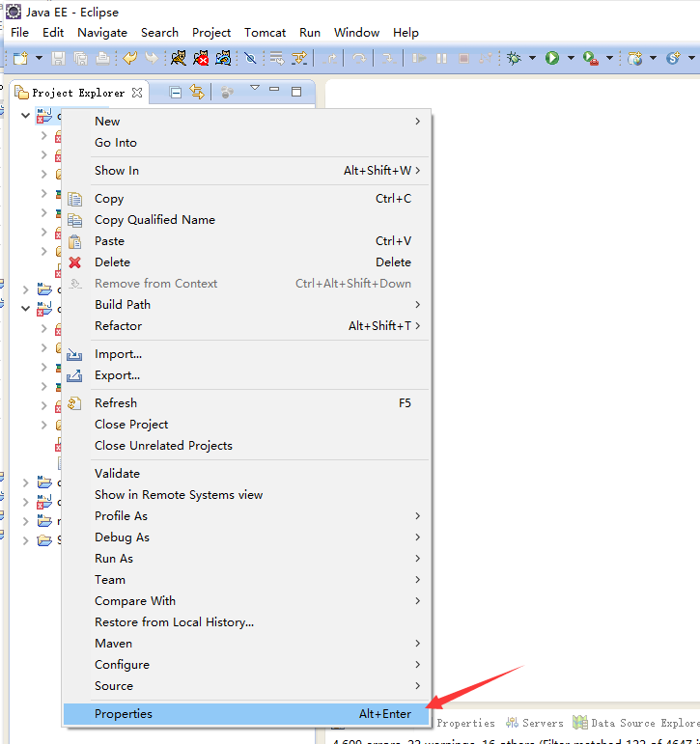
Task: Open the File menu
Action: pos(20,33)
